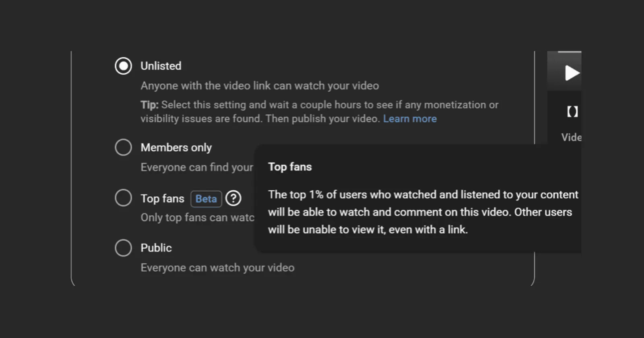The width and height of the screenshot is (644, 338).
Task: Play the video preview
Action: [x=571, y=73]
